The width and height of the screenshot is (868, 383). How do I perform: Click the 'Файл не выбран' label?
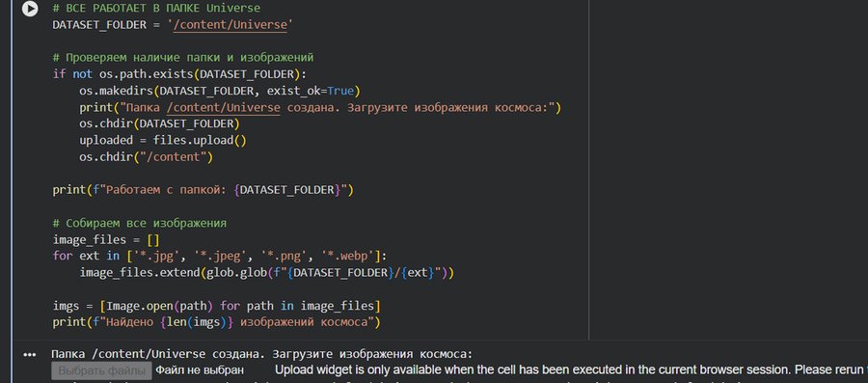coord(199,369)
